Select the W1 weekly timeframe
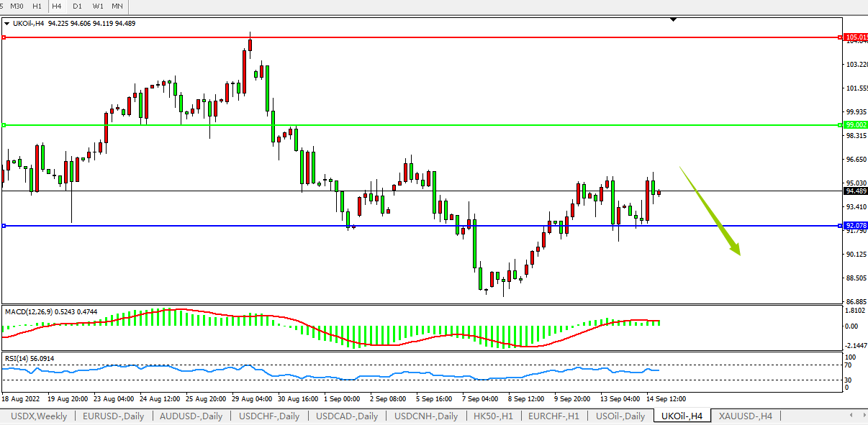 (98, 6)
